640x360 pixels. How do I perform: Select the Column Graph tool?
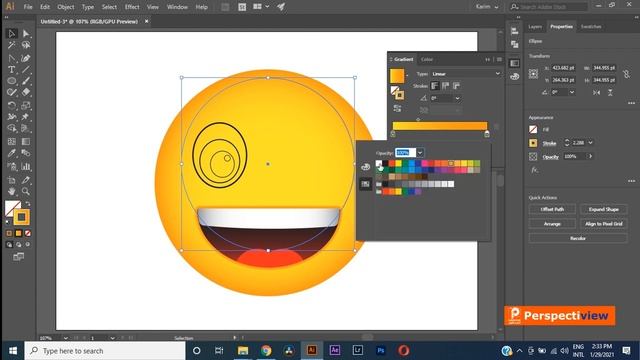click(26, 167)
